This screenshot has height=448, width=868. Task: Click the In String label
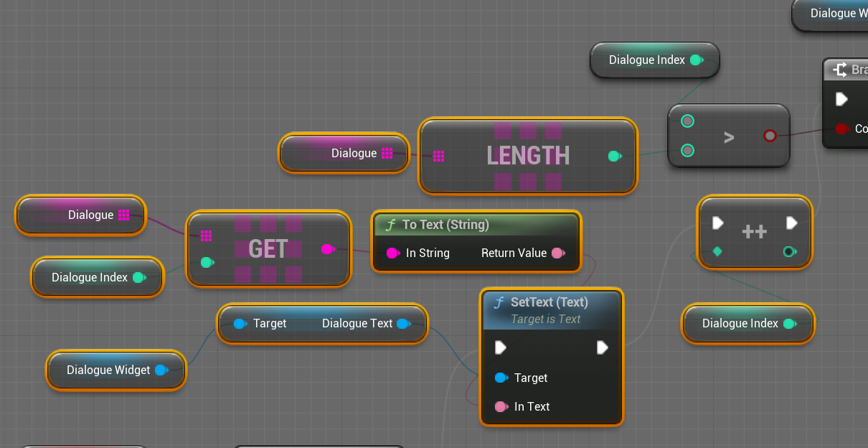tap(428, 253)
